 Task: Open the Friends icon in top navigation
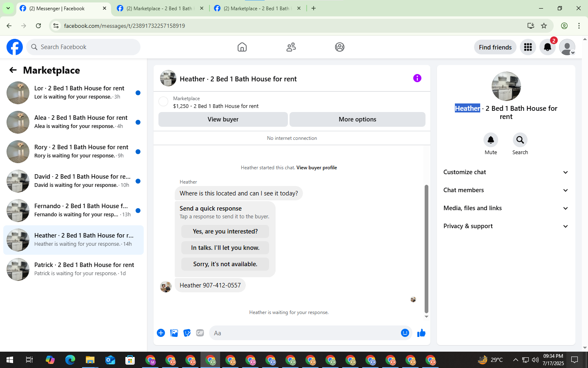[x=291, y=47]
